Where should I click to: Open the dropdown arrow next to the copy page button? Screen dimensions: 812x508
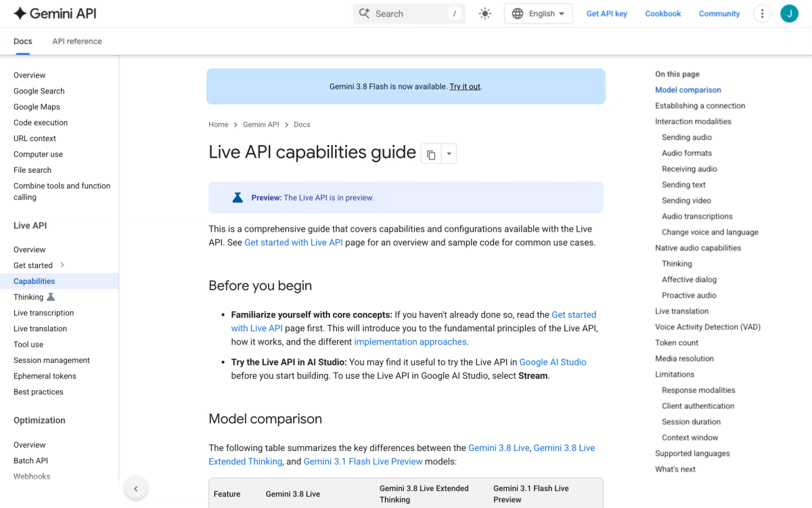pos(449,154)
